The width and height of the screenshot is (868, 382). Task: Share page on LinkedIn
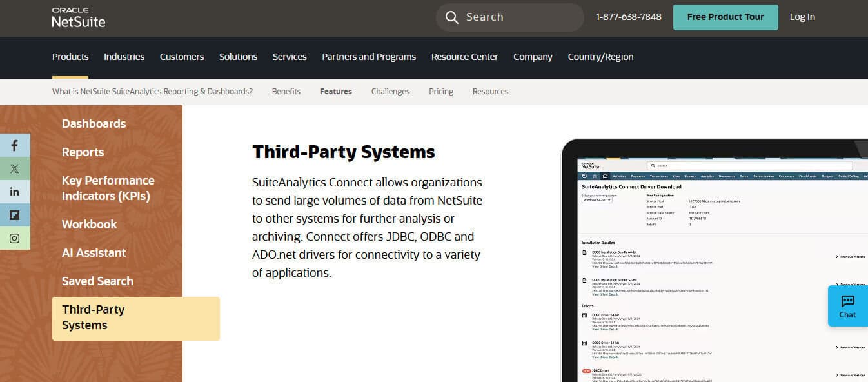15,192
